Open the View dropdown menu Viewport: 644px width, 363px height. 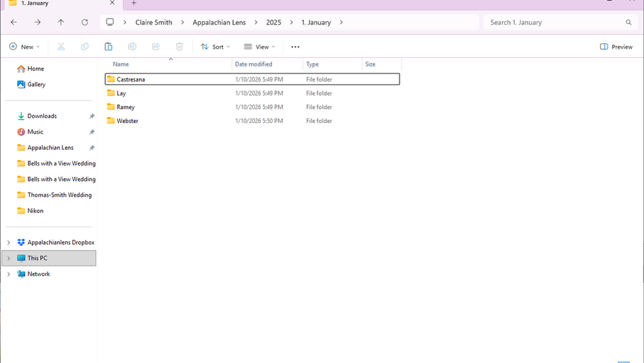tap(260, 47)
